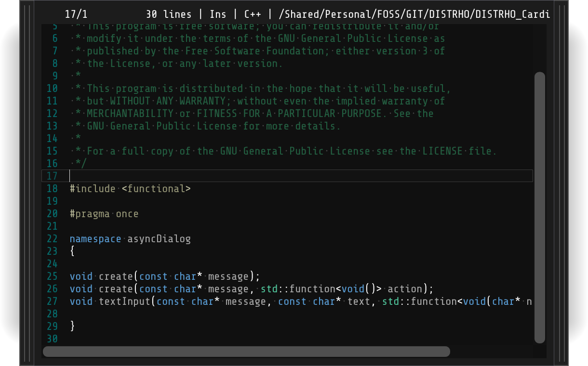This screenshot has height=366, width=588.
Task: Toggle the Ins insert mode indicator
Action: pyautogui.click(x=218, y=14)
